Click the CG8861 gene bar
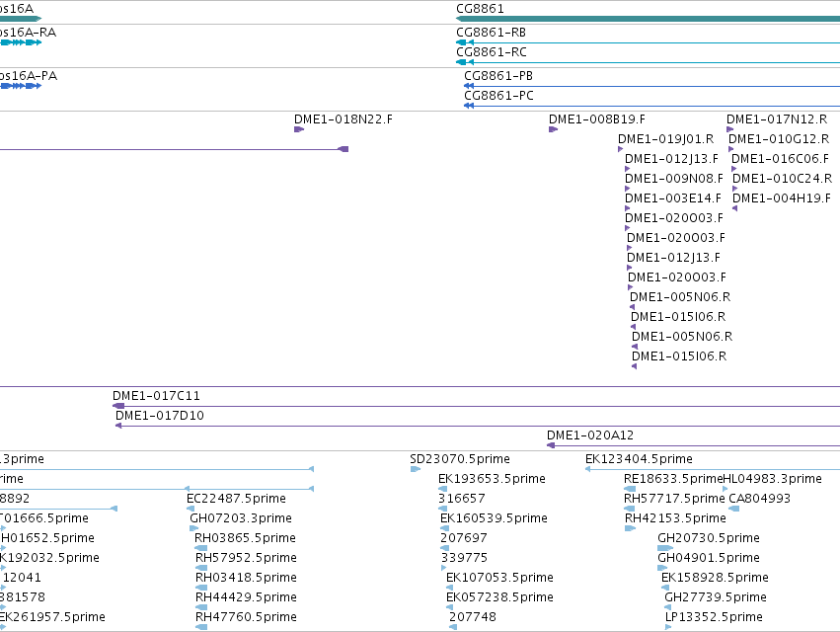 (x=648, y=19)
